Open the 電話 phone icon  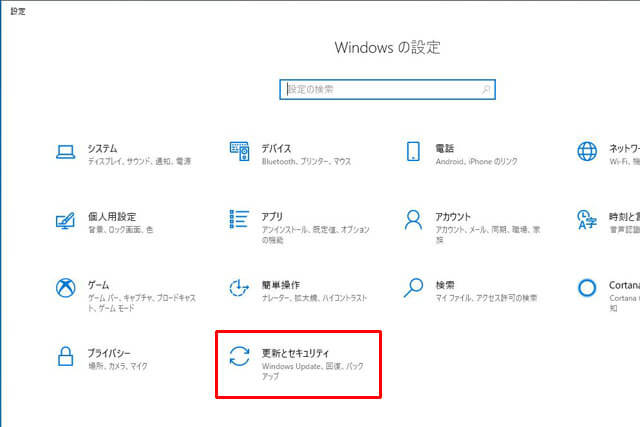coord(413,151)
